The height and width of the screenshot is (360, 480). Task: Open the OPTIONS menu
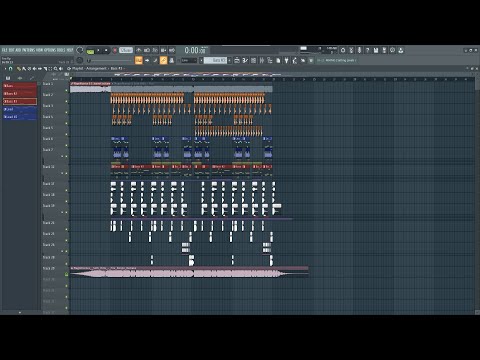point(50,50)
